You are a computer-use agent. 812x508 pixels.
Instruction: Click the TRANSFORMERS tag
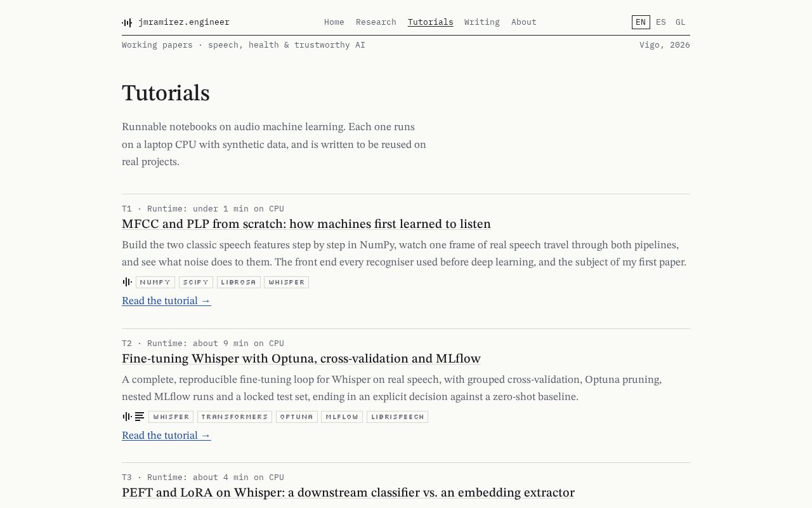(235, 417)
